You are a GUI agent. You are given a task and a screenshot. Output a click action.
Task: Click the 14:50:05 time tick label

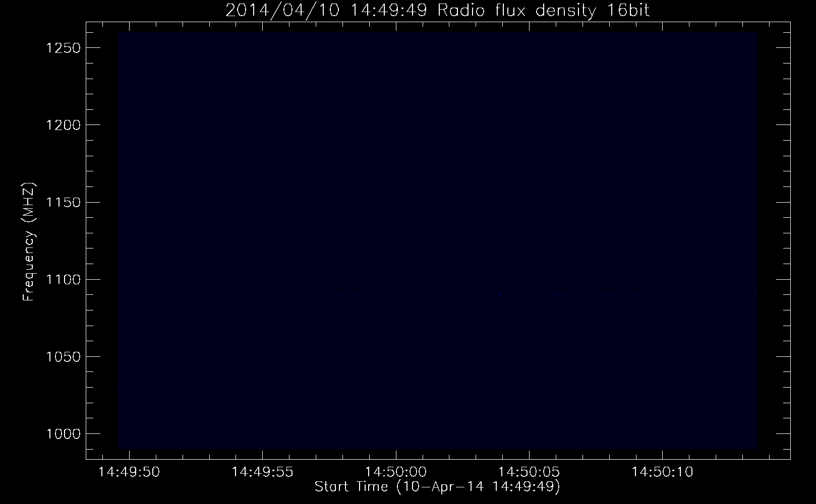tap(529, 472)
